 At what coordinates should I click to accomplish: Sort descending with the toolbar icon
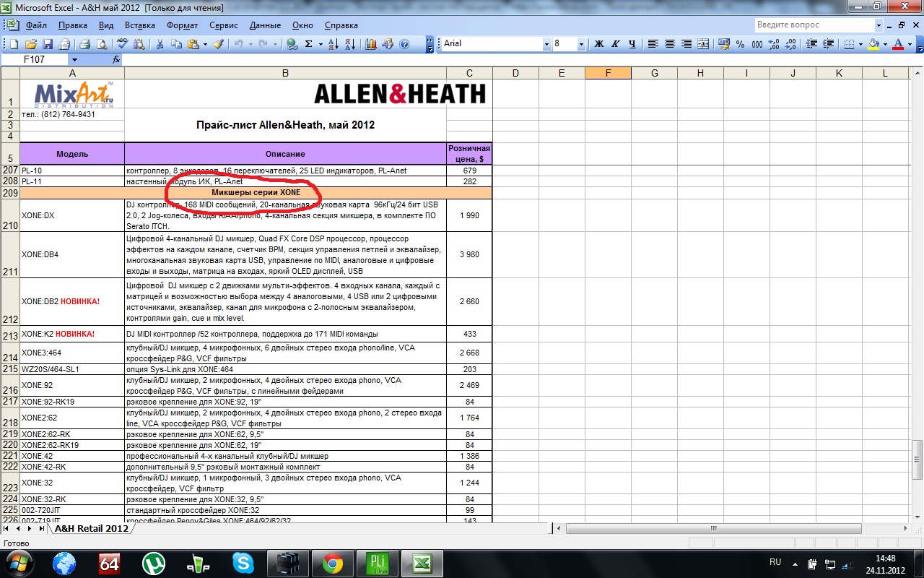point(350,44)
